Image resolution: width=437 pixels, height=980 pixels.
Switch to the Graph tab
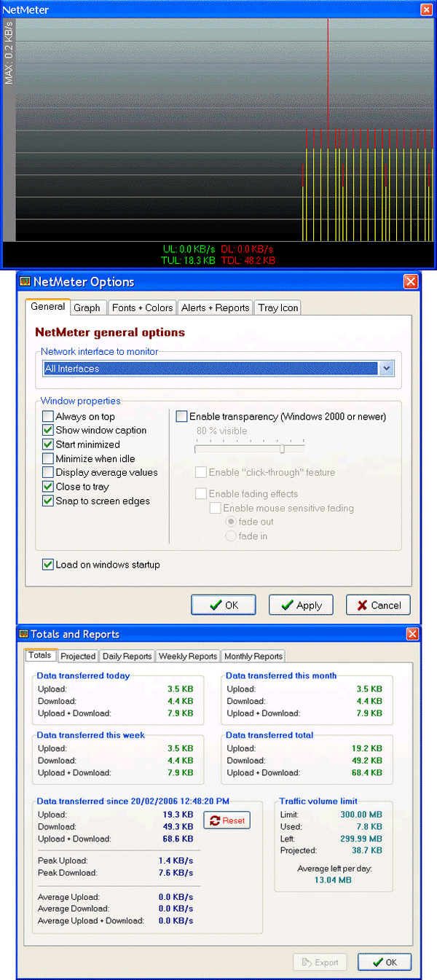pyautogui.click(x=87, y=307)
